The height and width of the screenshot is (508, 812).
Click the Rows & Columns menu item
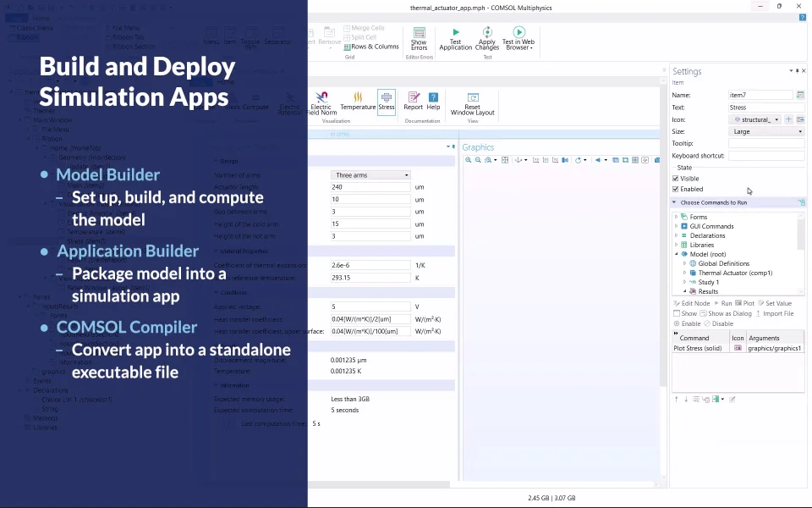pos(372,47)
